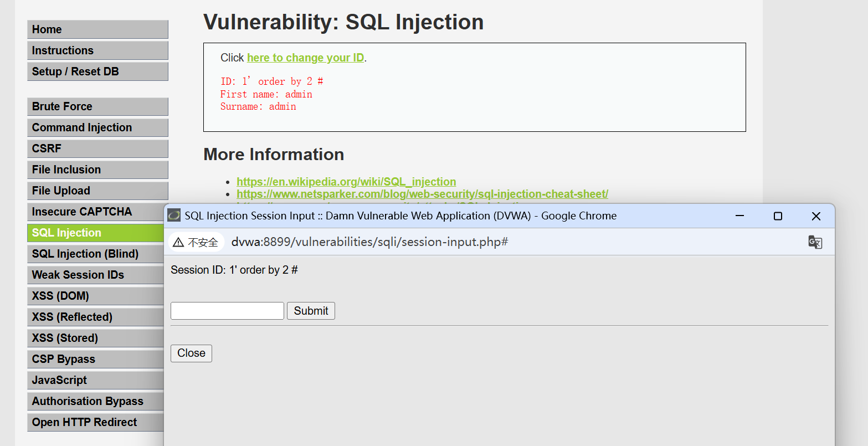Open the Wikipedia SQL_injection link
This screenshot has height=446, width=868.
(x=346, y=182)
